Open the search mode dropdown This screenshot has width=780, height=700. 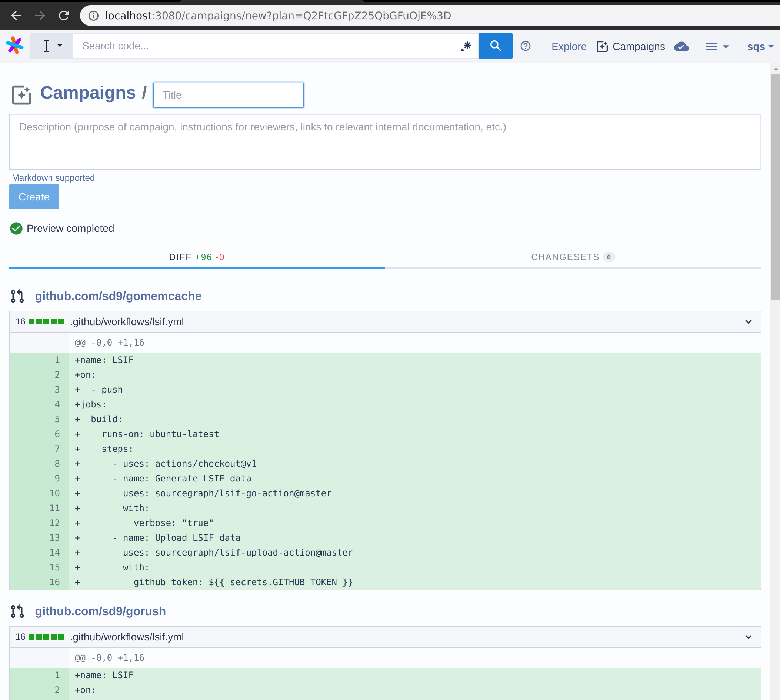pos(51,46)
